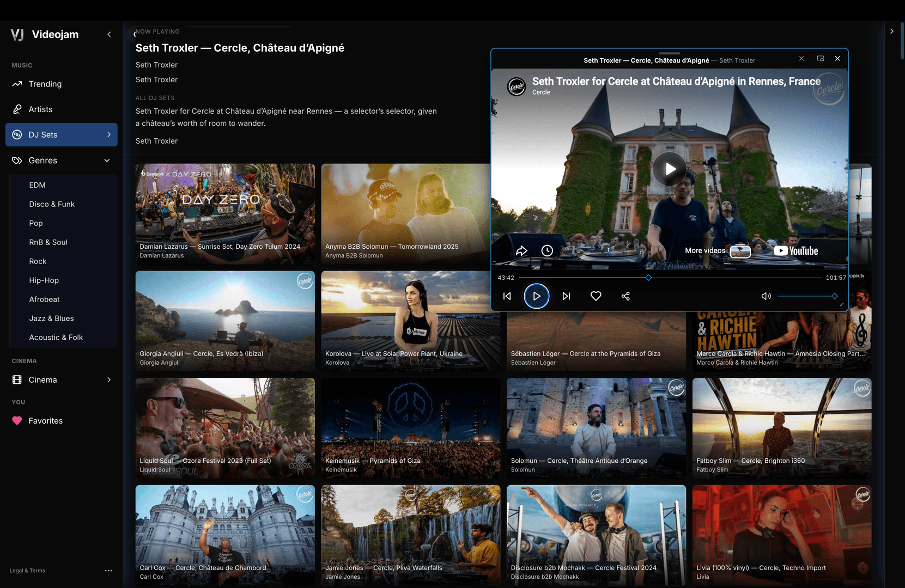Click the share icon in player controls
This screenshot has width=905, height=588.
pyautogui.click(x=625, y=296)
